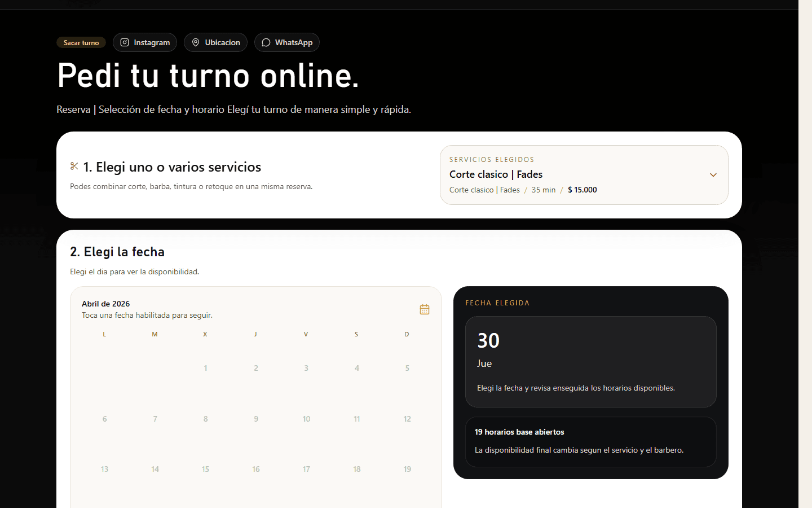
Task: Select day 14 of April
Action: click(155, 469)
